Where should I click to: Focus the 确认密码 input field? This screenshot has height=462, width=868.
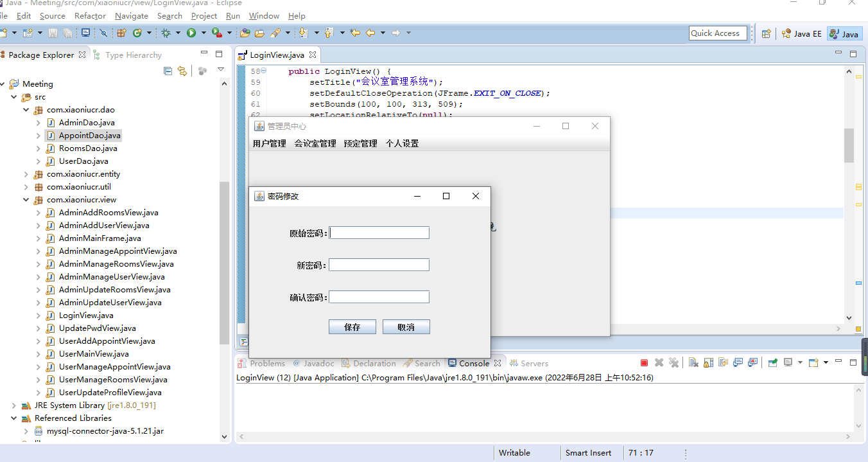click(x=379, y=297)
